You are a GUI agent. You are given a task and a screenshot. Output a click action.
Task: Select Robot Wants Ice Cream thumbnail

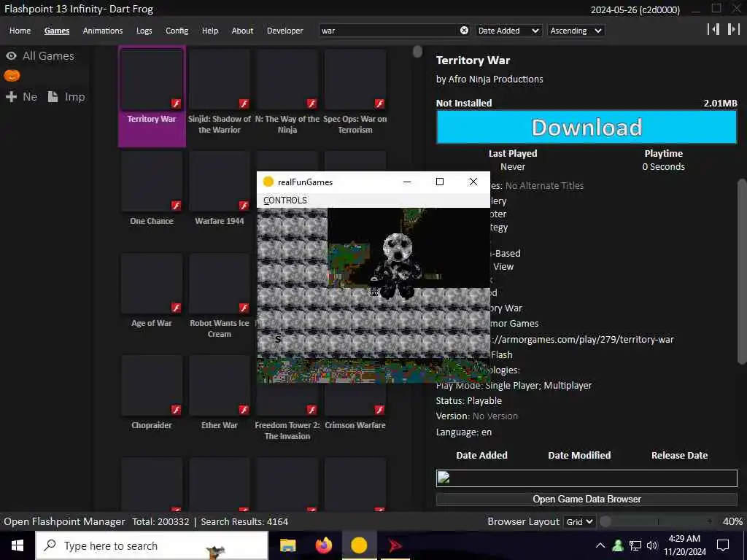tap(219, 284)
